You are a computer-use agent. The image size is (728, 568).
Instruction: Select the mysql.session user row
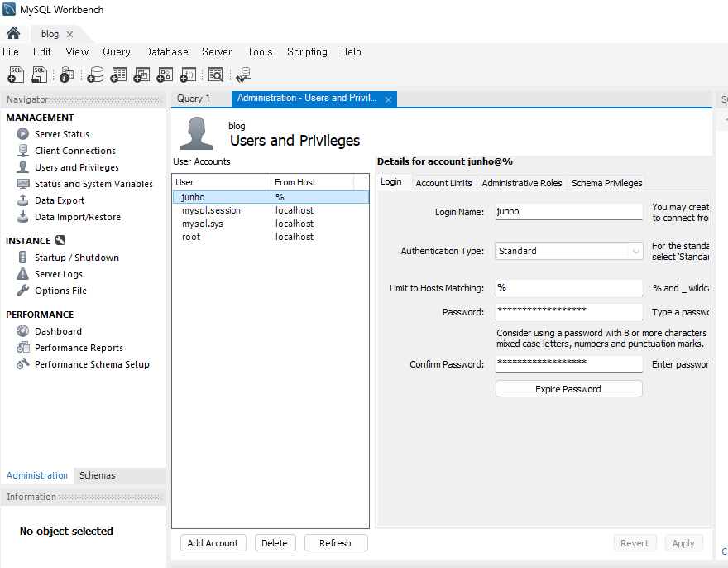(271, 210)
